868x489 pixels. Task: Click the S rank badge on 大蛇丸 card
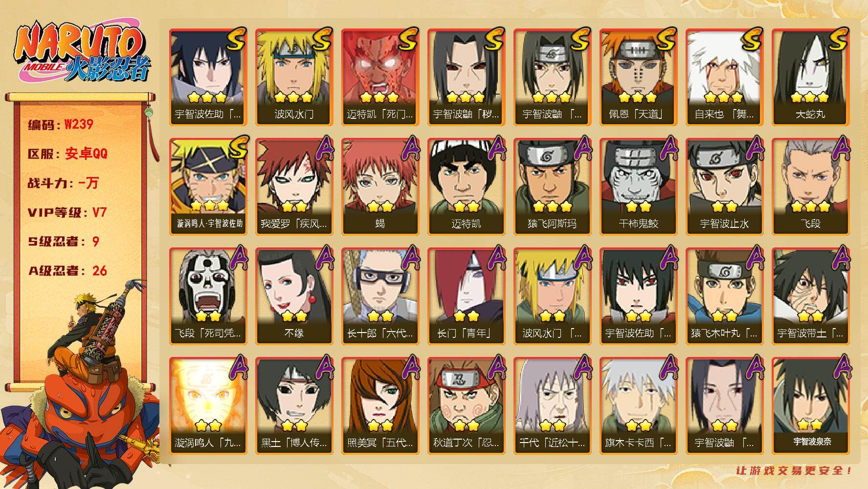837,39
